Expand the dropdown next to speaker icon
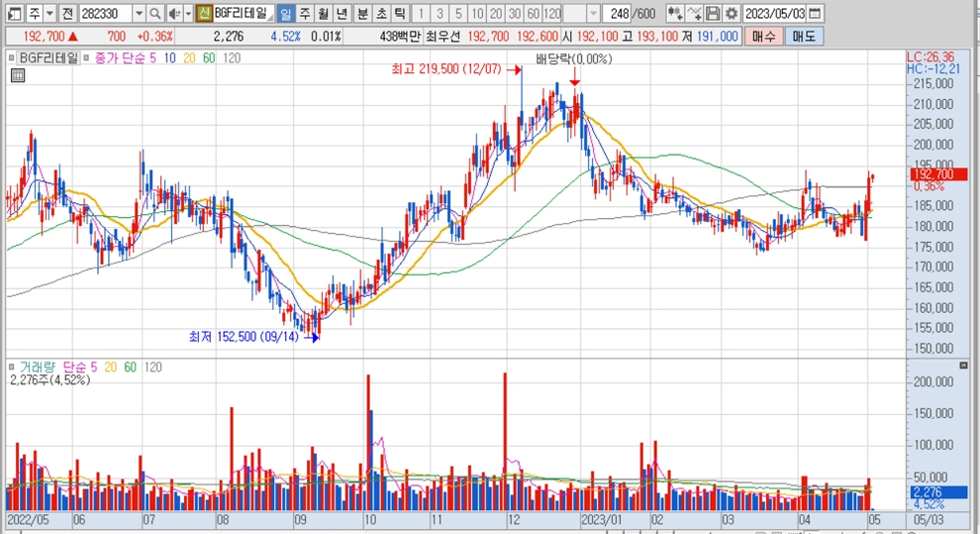 [x=186, y=14]
